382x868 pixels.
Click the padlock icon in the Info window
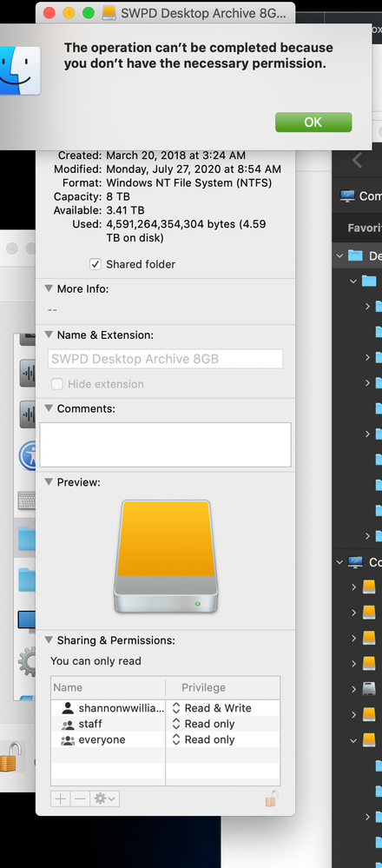[x=272, y=798]
